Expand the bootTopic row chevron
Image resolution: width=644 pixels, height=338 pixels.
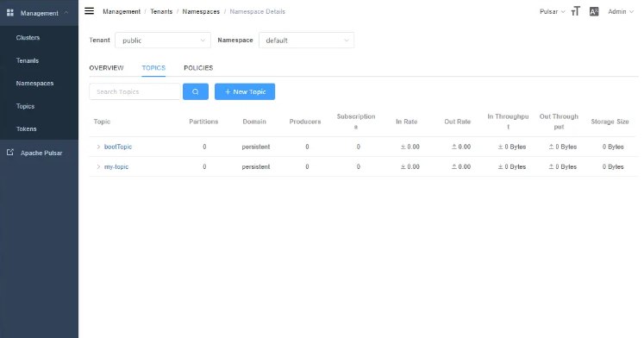pos(98,147)
